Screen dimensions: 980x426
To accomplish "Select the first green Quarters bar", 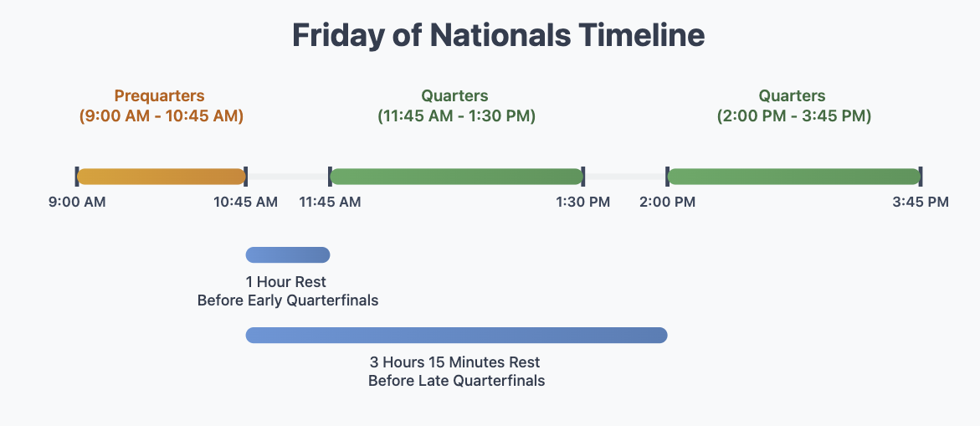I will (x=456, y=177).
